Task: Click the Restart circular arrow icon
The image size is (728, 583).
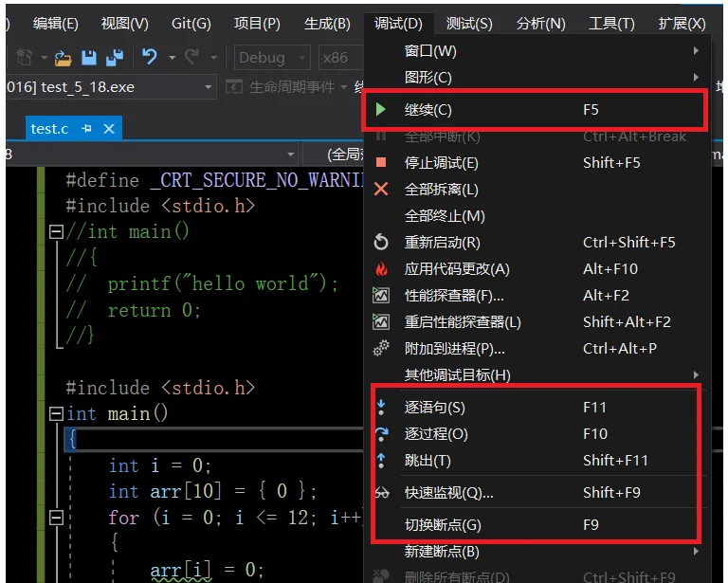Action: click(381, 243)
